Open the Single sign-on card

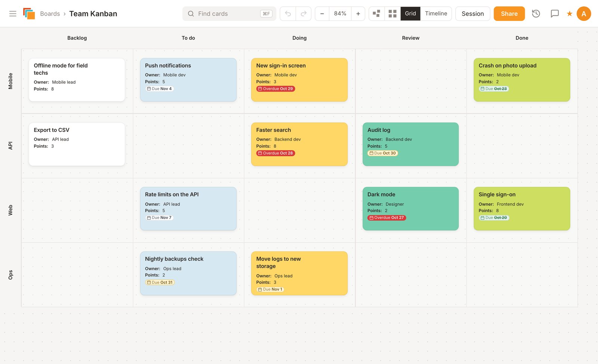tap(522, 209)
